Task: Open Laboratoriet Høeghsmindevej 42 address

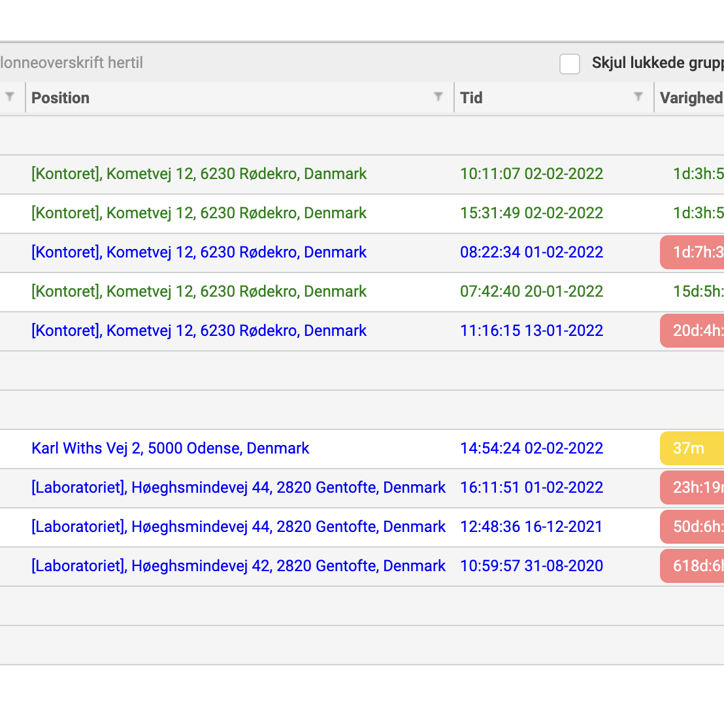Action: (x=239, y=566)
